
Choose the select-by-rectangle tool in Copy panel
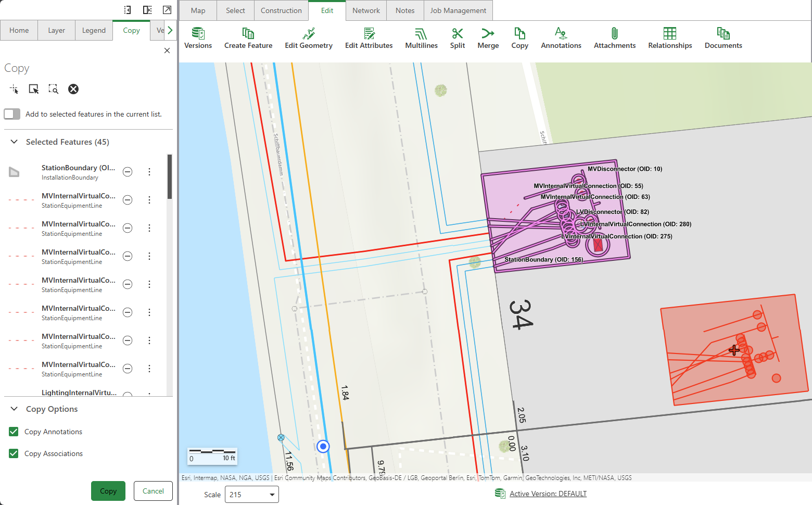click(x=34, y=89)
